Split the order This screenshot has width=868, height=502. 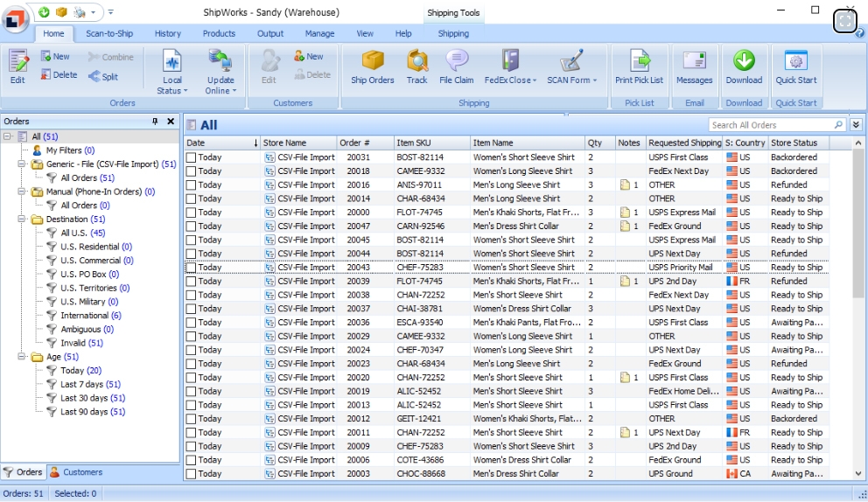coord(103,77)
